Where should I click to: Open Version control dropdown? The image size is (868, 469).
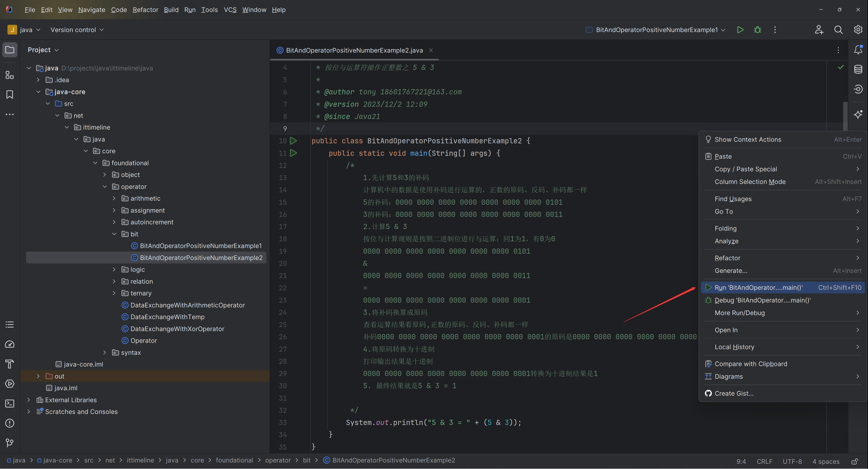[77, 30]
